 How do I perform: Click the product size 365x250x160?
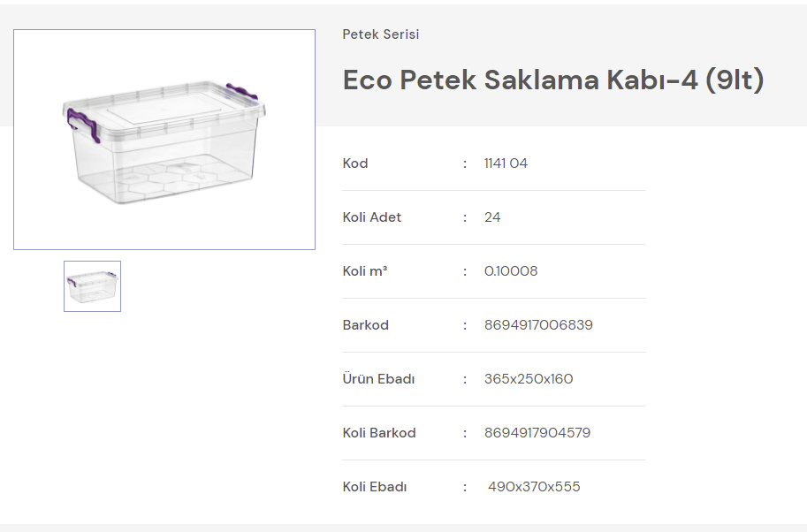[x=529, y=379]
